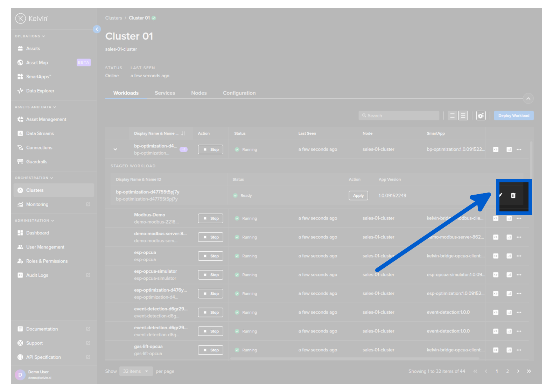Click Apply for the staged workload

[358, 196]
